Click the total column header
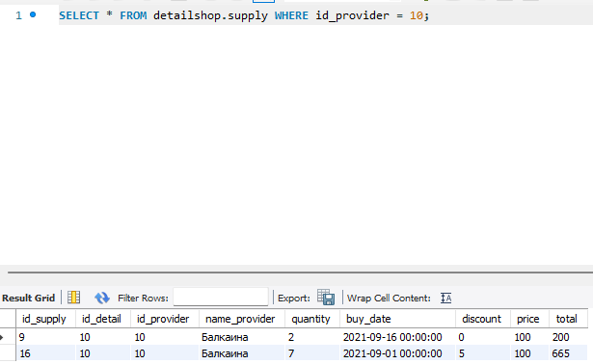The image size is (593, 364). 567,319
